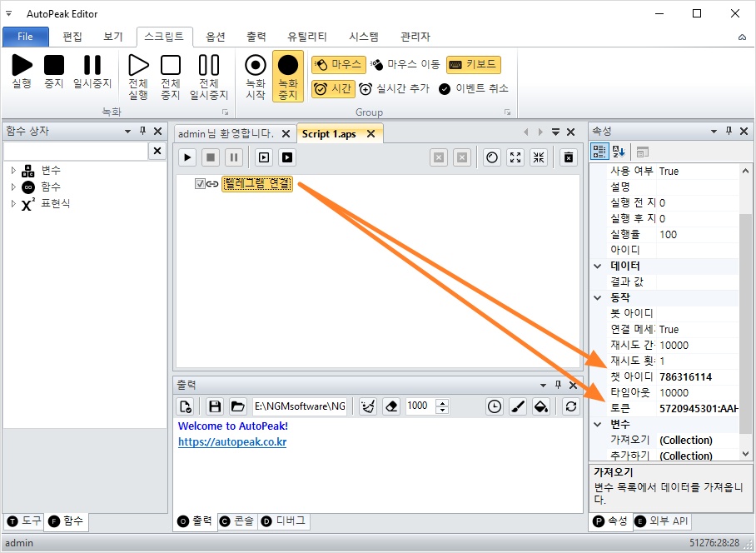Click the eraser icon in 출력 toolbar
Screen dimensions: 756x553
(391, 406)
